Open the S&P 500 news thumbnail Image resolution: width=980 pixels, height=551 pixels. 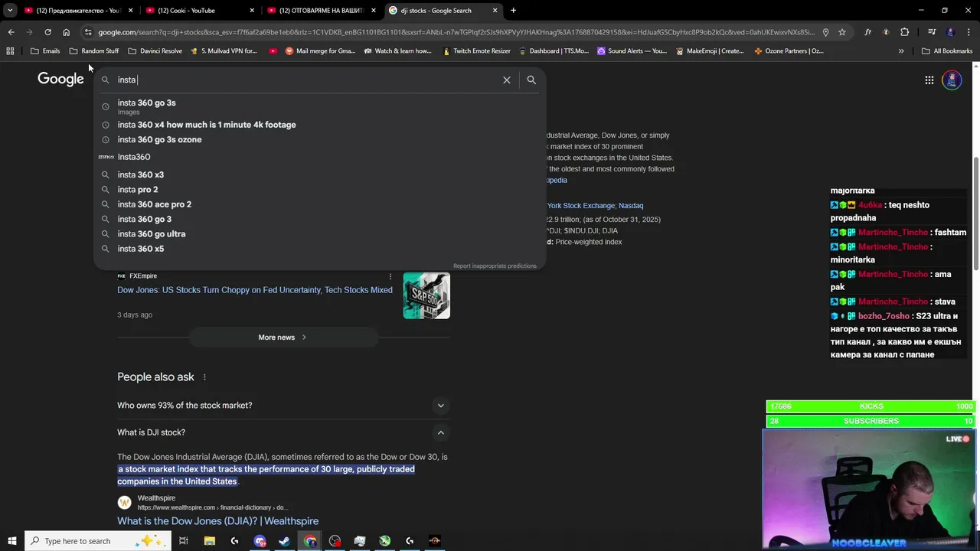pyautogui.click(x=426, y=295)
